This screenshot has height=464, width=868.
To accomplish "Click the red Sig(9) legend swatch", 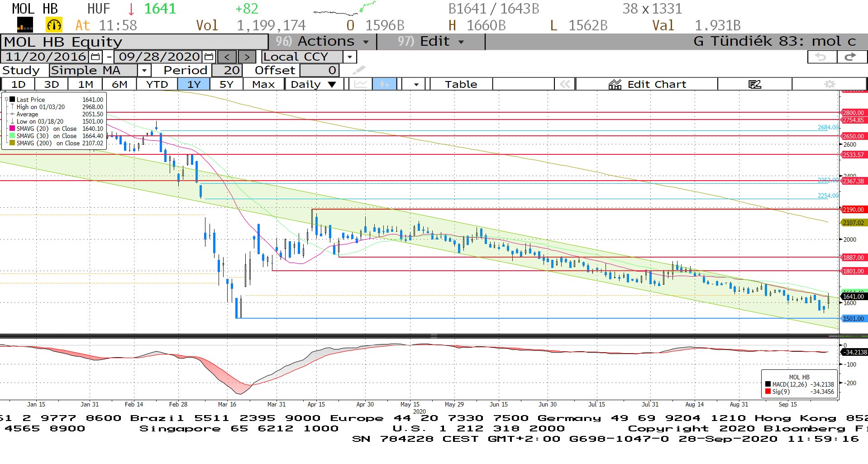I will (768, 392).
